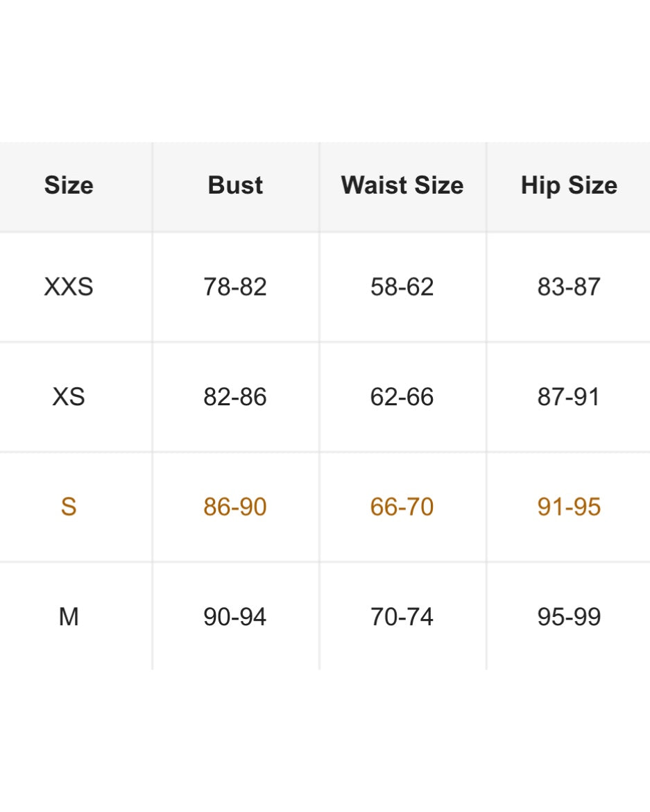
Task: Click the Size column header
Action: click(69, 185)
